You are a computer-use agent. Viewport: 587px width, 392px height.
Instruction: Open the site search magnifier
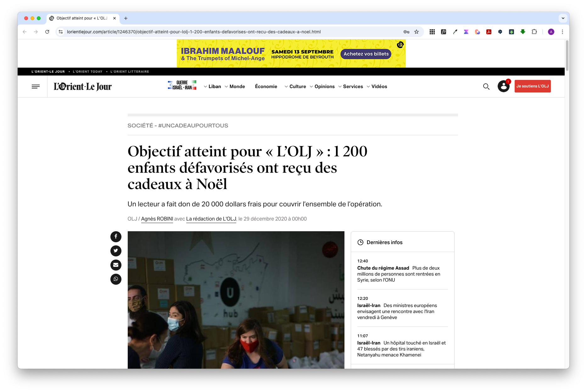point(486,87)
